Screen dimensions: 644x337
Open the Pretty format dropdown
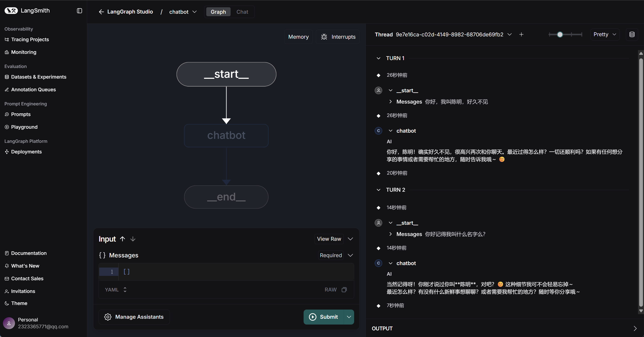pyautogui.click(x=605, y=35)
